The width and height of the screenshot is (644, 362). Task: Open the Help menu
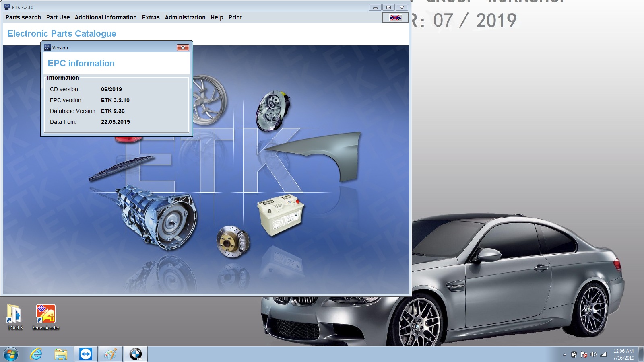point(217,17)
